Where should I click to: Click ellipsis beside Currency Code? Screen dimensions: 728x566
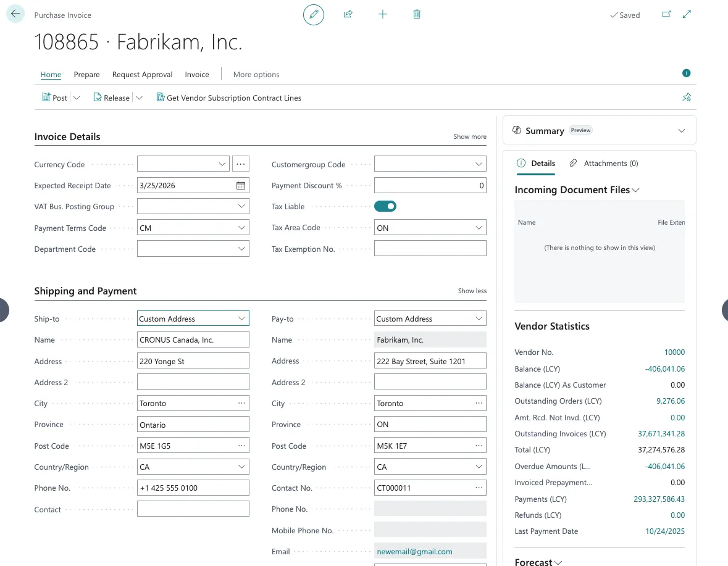coord(240,164)
